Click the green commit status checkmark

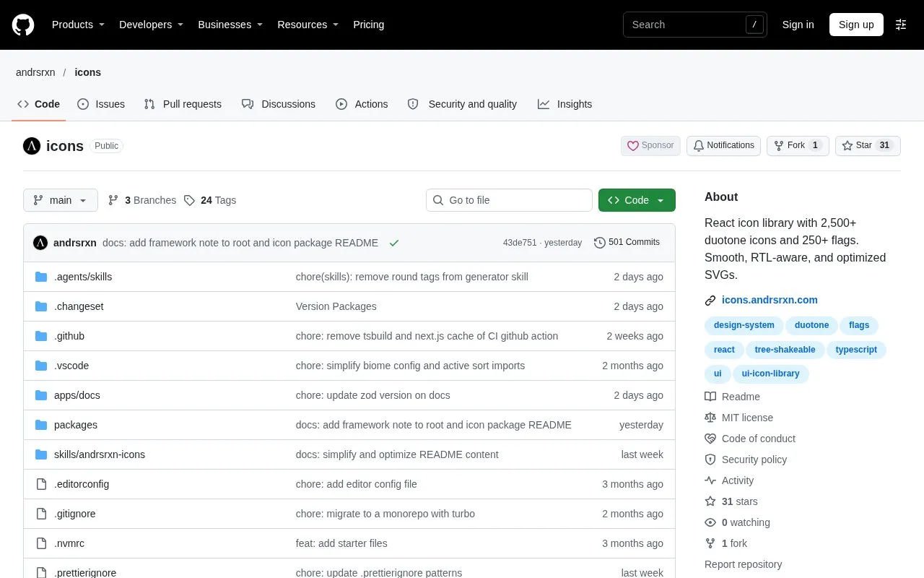click(394, 243)
